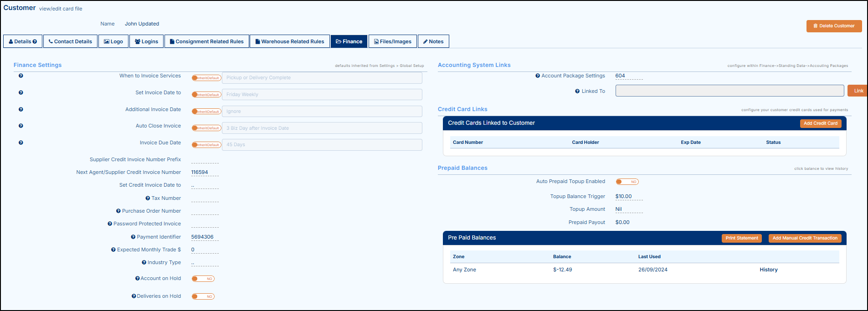The height and width of the screenshot is (311, 868).
Task: Click help icon next to Tax Number
Action: pos(148,199)
